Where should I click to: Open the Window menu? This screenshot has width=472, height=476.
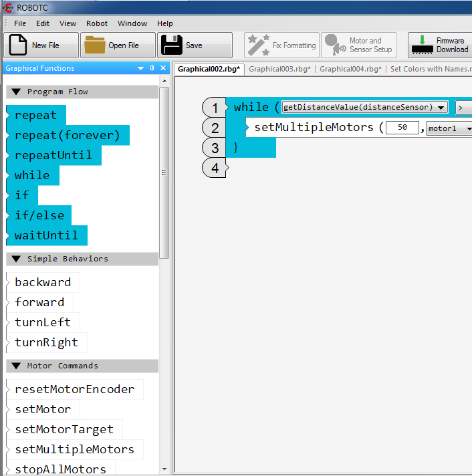click(x=132, y=23)
